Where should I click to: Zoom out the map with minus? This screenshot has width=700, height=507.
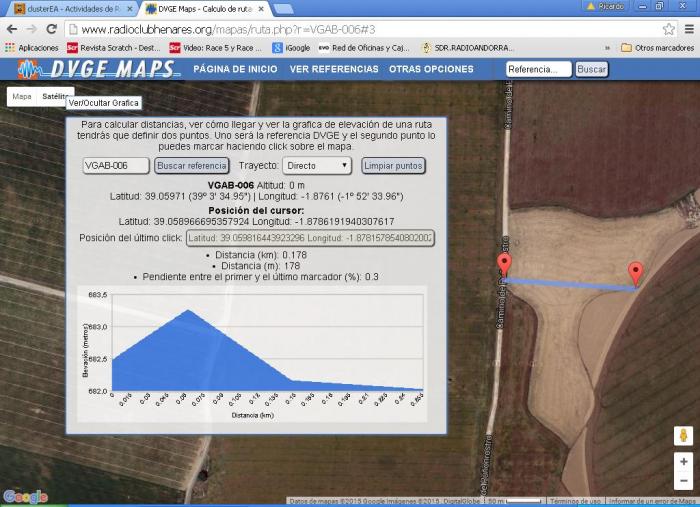(683, 481)
